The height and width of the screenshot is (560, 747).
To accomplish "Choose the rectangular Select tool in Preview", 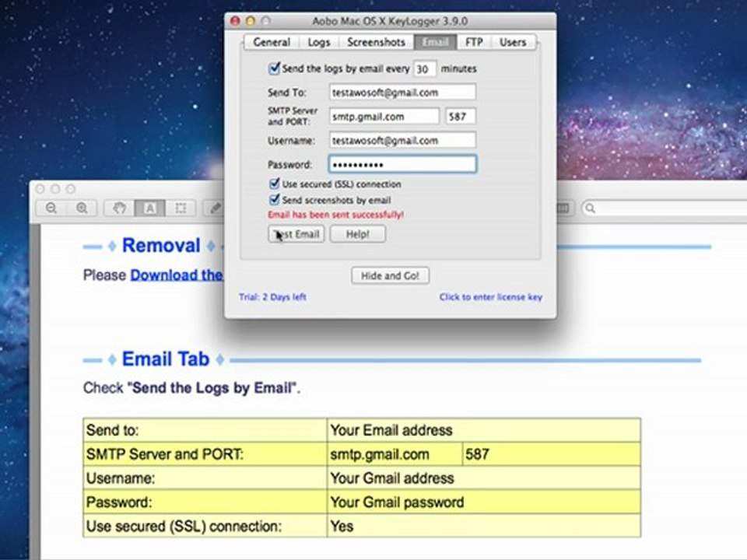I will (181, 208).
